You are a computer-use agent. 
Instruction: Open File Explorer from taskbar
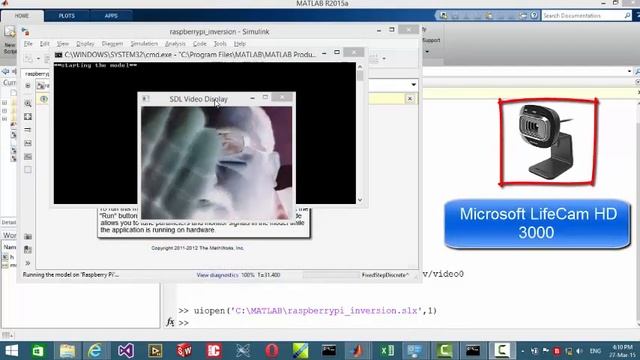point(67,351)
